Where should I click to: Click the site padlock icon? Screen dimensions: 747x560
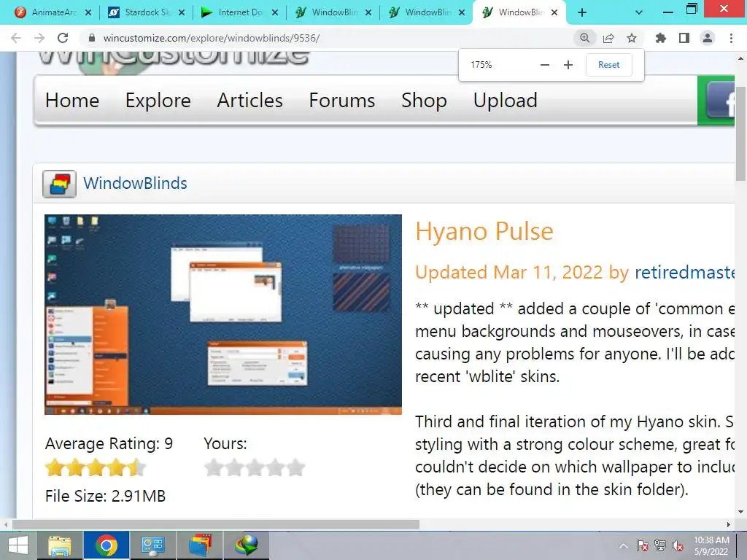(x=92, y=38)
